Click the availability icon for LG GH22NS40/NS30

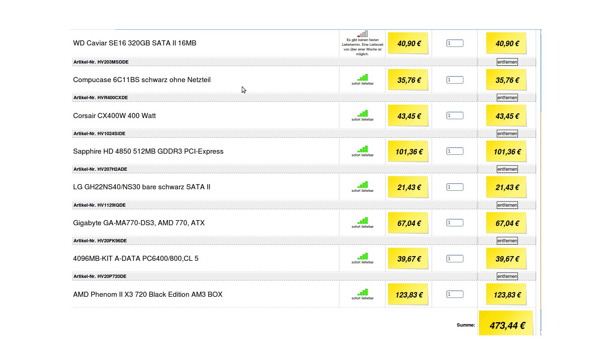363,185
